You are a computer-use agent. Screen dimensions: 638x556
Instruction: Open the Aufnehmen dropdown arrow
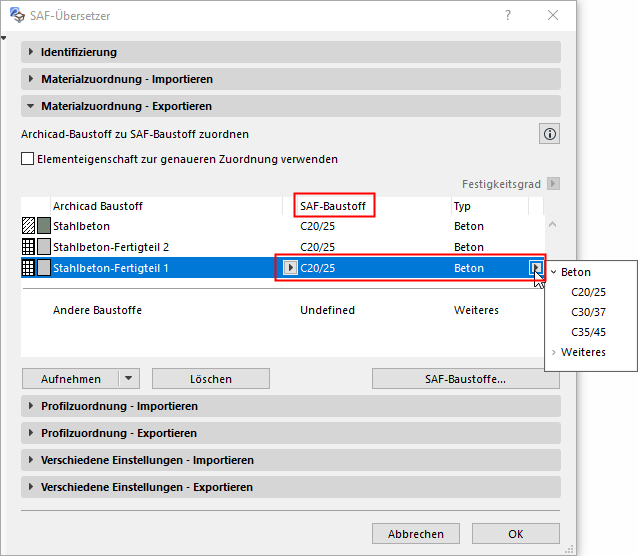(x=129, y=379)
